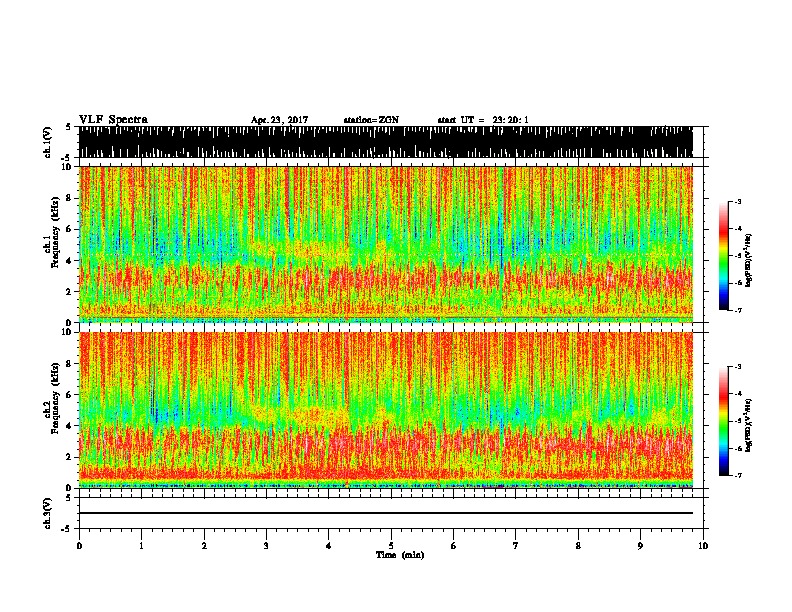Click time axis tick label "9"
The height and width of the screenshot is (612, 792).
[640, 546]
